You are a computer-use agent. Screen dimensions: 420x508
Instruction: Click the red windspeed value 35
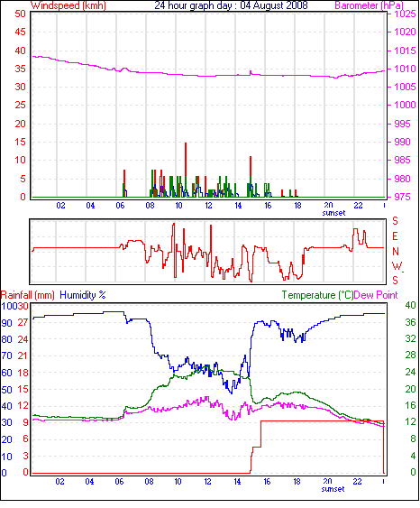(x=20, y=69)
